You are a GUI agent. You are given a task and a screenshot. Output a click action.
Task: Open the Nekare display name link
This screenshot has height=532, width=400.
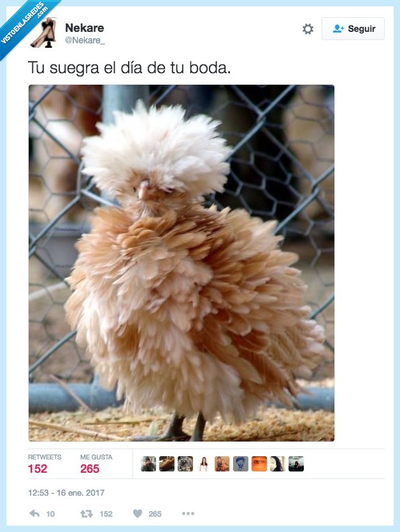[85, 27]
